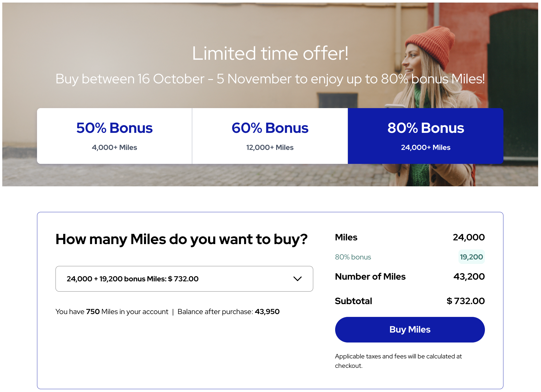Click the $ 732.00 subtotal amount
Image resolution: width=541 pixels, height=392 pixels.
pyautogui.click(x=466, y=301)
